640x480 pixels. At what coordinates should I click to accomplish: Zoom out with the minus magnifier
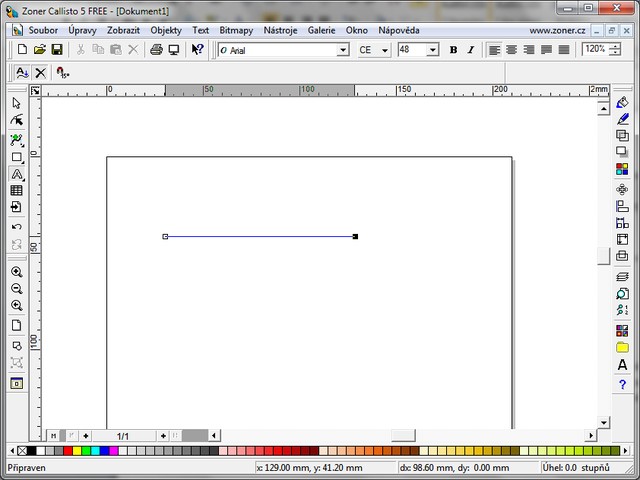pos(16,289)
